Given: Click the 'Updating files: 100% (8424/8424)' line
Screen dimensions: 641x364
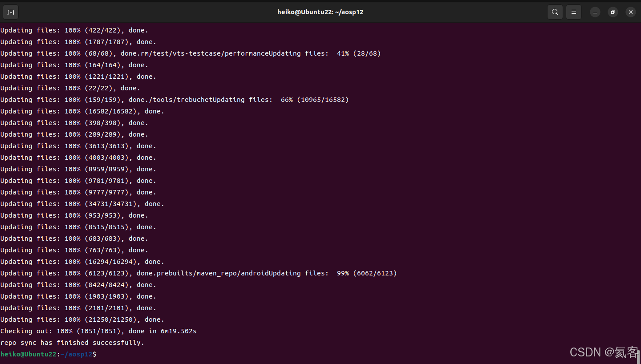Looking at the screenshot, I should 78,285.
